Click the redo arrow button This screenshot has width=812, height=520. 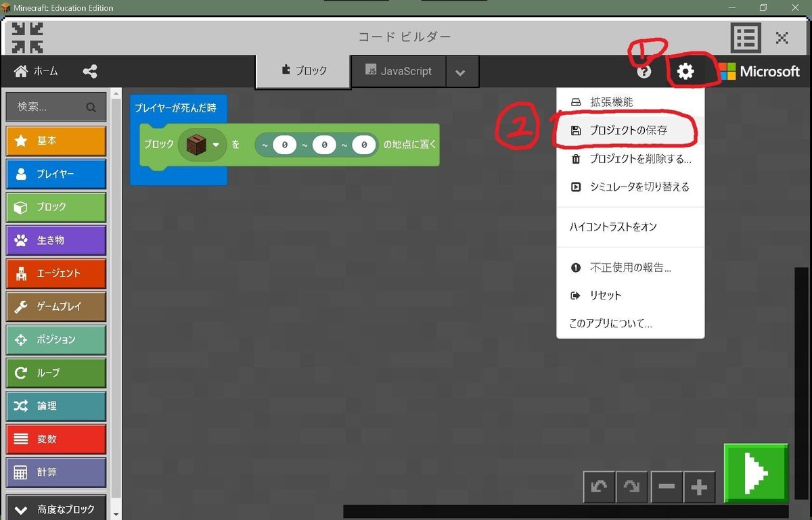(631, 487)
